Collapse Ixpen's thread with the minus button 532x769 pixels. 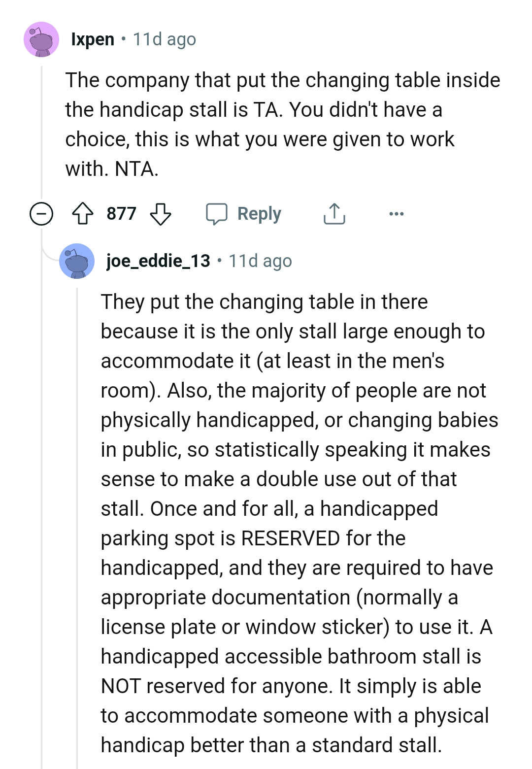[41, 214]
